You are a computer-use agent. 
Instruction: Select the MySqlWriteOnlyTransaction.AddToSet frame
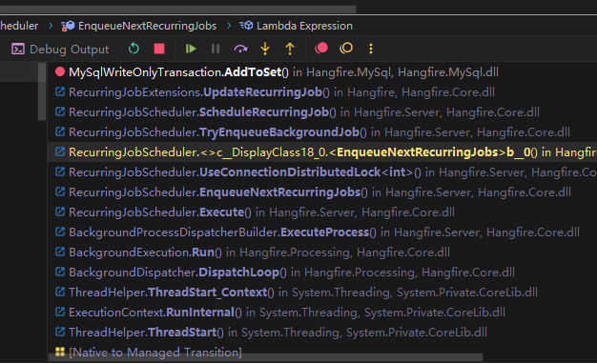322,72
